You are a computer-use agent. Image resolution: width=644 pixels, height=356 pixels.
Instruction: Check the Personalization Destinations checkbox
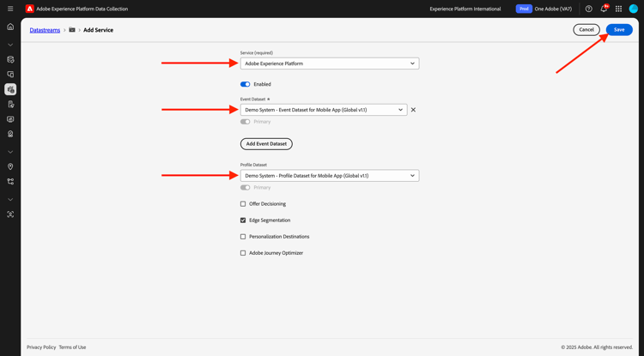click(243, 237)
